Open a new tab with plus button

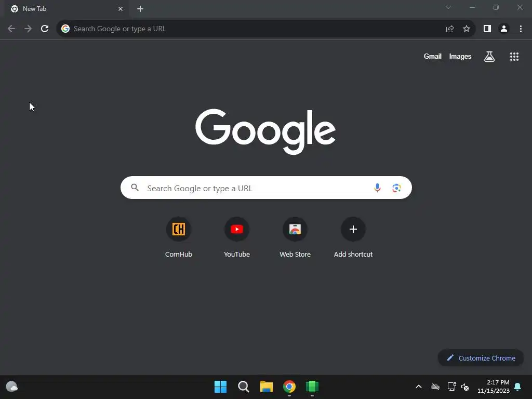pos(140,9)
